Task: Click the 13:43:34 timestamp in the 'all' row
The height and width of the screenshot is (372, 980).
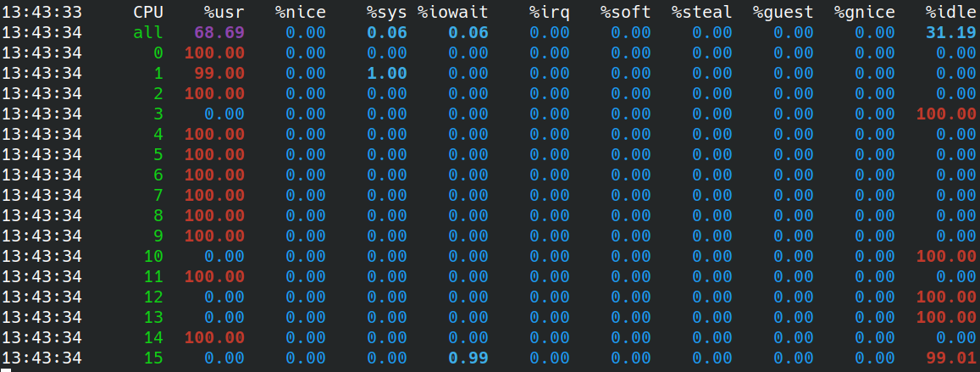Action: (42, 32)
